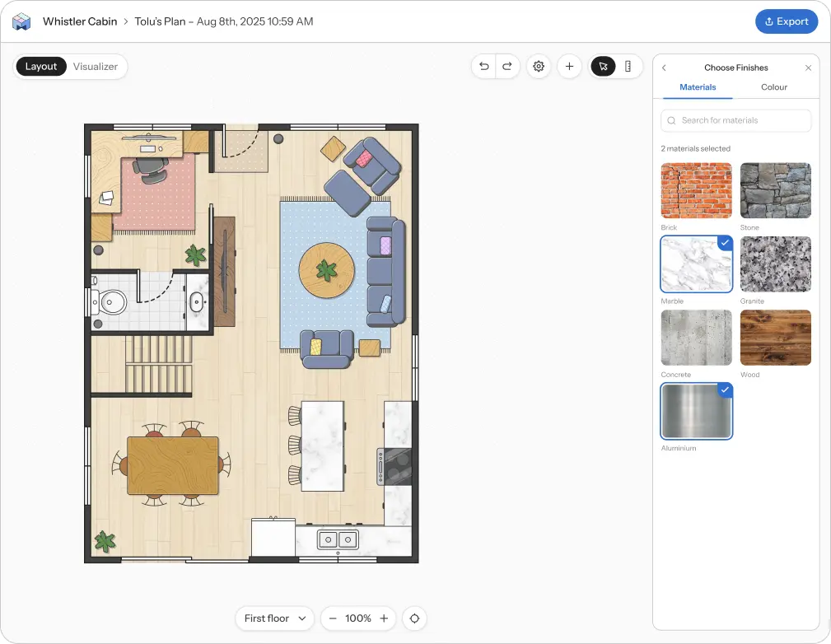Open the Whistler Cabin breadcrumb link

(x=79, y=21)
